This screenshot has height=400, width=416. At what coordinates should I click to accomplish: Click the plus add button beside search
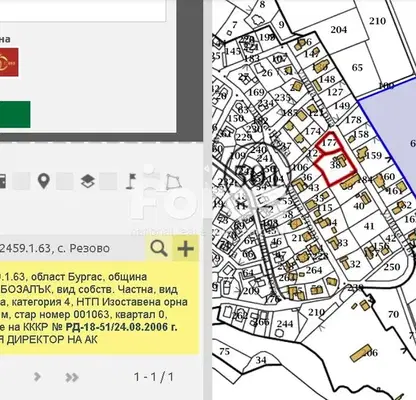coord(185,248)
